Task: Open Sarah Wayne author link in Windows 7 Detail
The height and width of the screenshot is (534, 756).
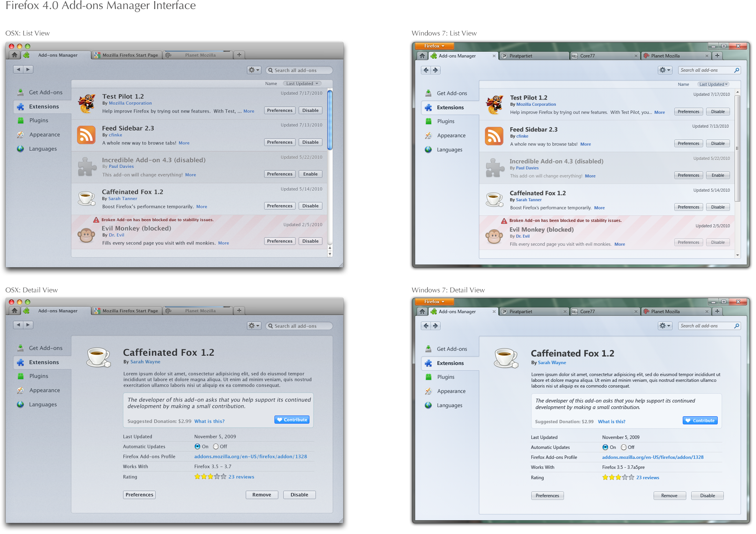Action: 552,363
